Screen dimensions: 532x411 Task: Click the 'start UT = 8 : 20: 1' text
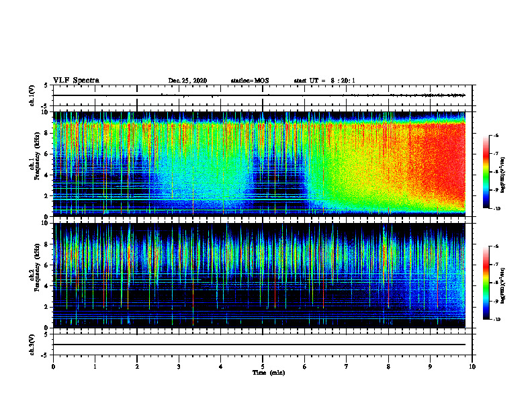pos(324,81)
